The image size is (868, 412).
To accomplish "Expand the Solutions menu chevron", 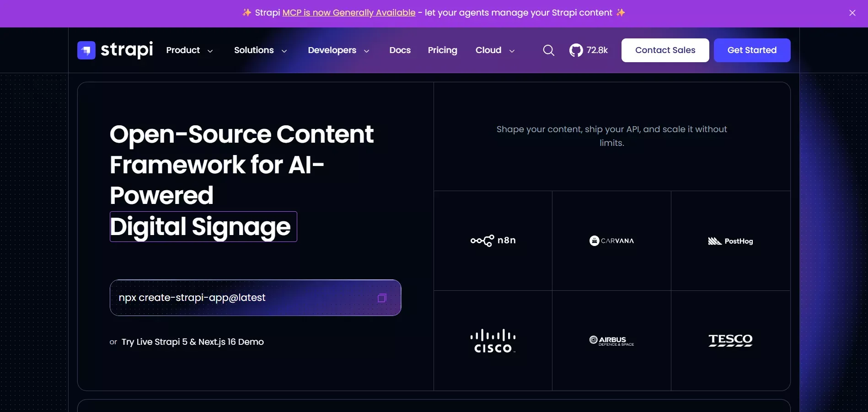I will click(x=284, y=51).
